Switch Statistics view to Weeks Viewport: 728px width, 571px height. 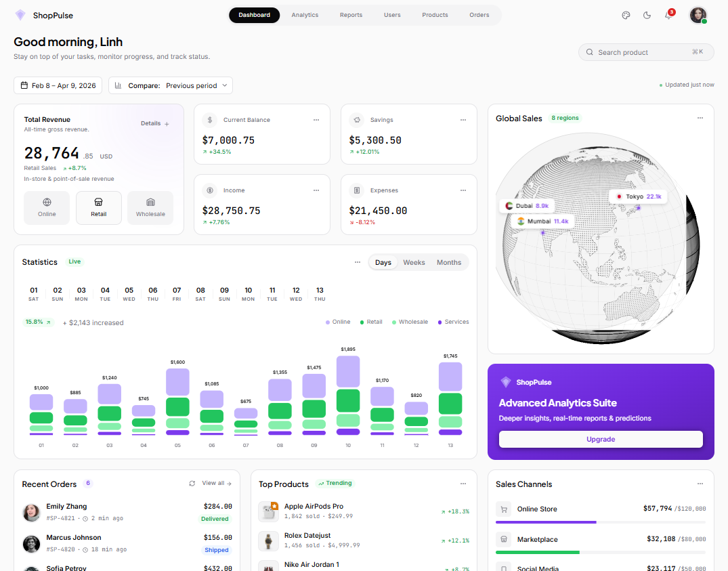414,262
